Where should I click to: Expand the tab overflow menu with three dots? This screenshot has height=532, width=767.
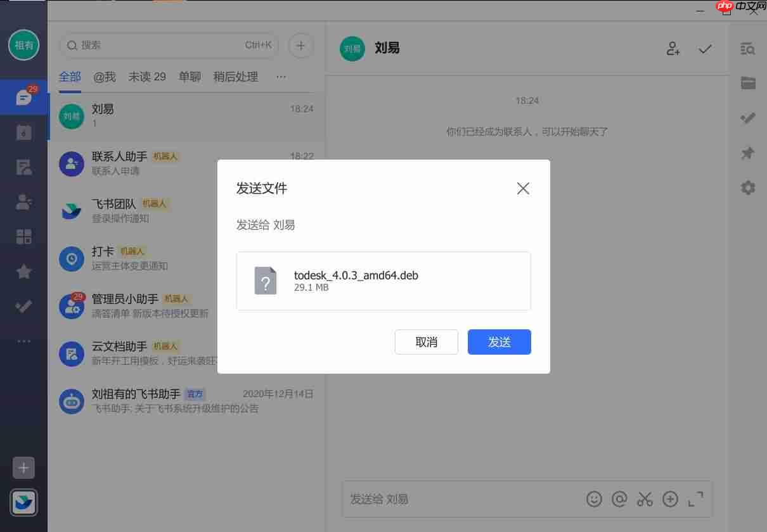pos(281,77)
